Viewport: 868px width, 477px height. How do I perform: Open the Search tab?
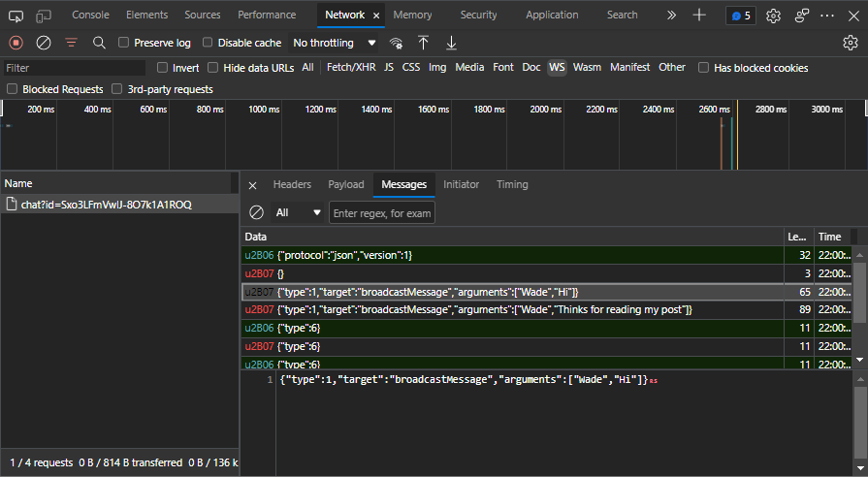pyautogui.click(x=623, y=15)
